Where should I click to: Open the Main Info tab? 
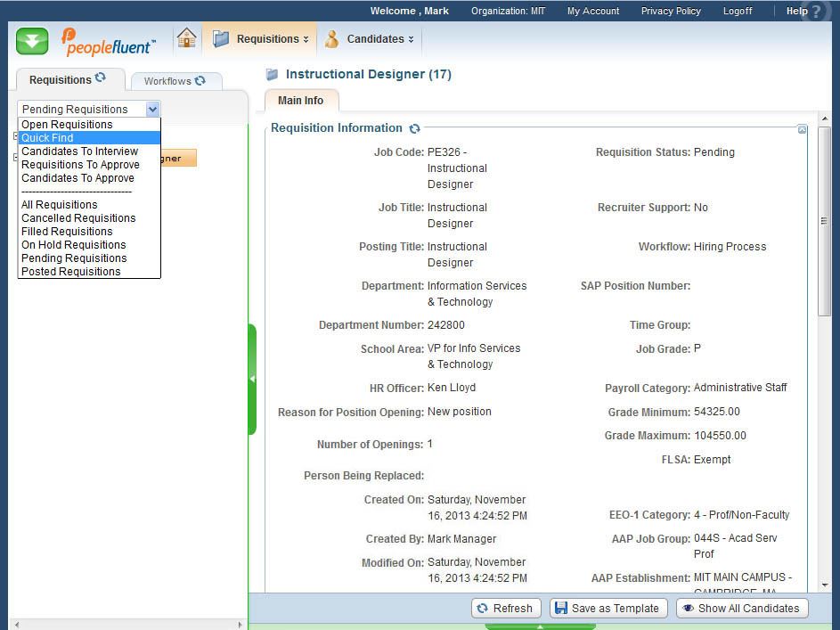pos(301,101)
